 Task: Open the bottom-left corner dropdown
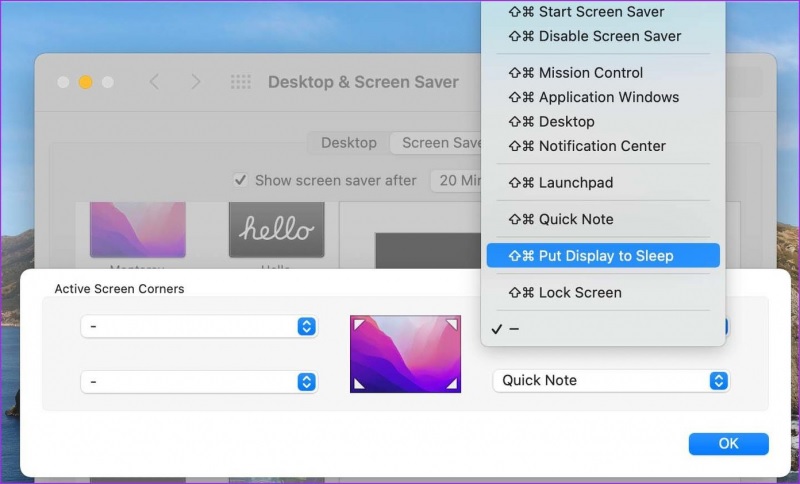coord(199,382)
